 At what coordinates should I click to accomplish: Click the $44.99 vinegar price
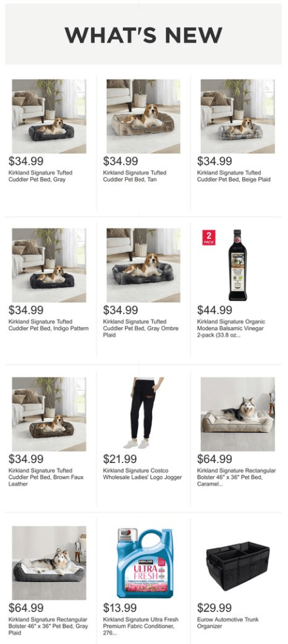(x=215, y=310)
